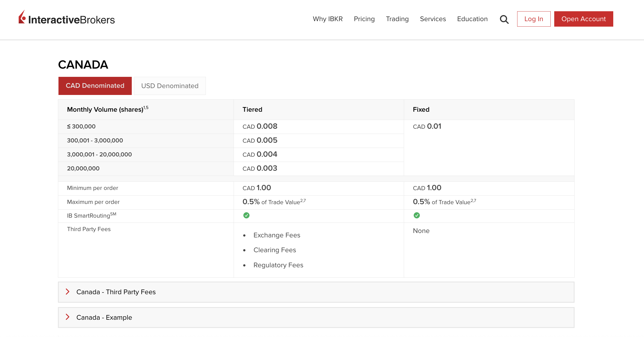Screen dimensions: 644x337
Task: Click the Tiered IB SmartRouting green checkmark
Action: 246,215
